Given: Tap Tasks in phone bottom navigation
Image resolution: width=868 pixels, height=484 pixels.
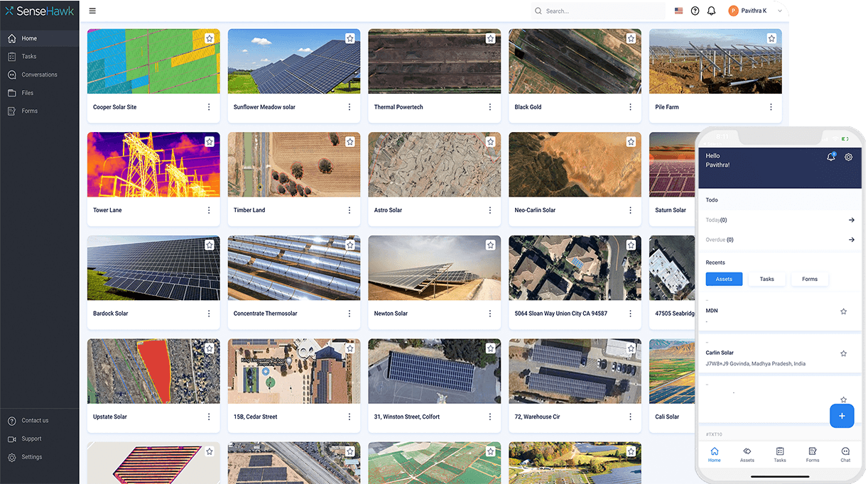Looking at the screenshot, I should [x=780, y=455].
